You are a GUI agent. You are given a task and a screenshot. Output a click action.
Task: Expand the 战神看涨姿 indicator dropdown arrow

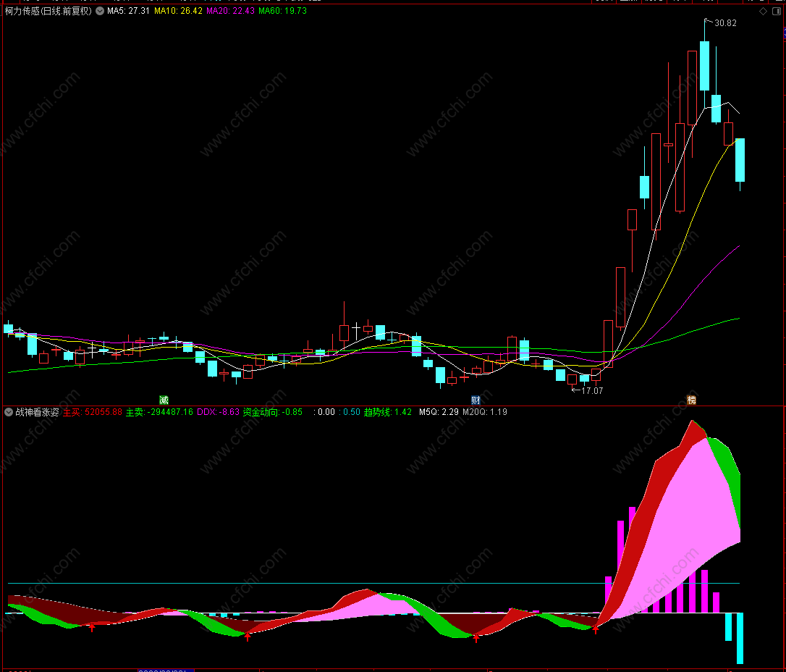click(9, 412)
